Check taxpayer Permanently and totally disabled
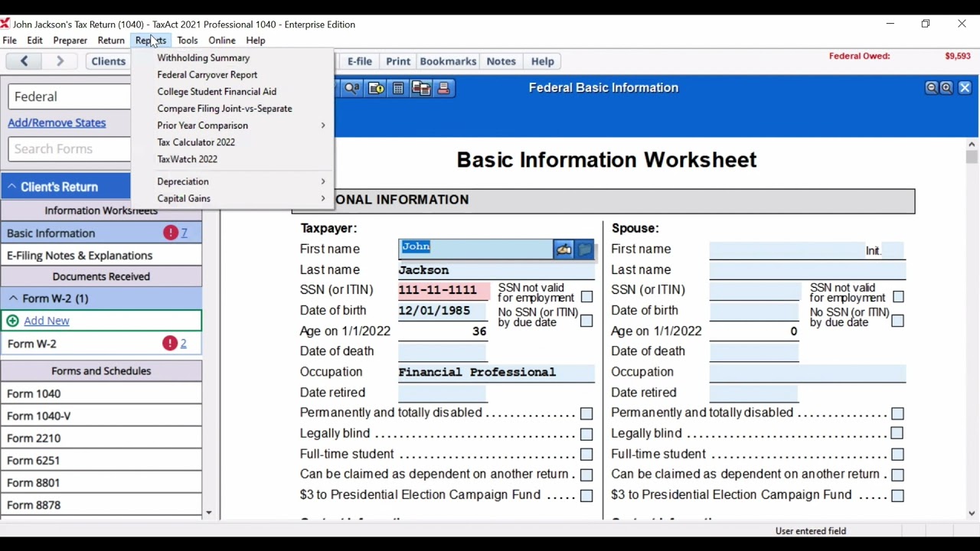Viewport: 980px width, 551px height. (586, 413)
